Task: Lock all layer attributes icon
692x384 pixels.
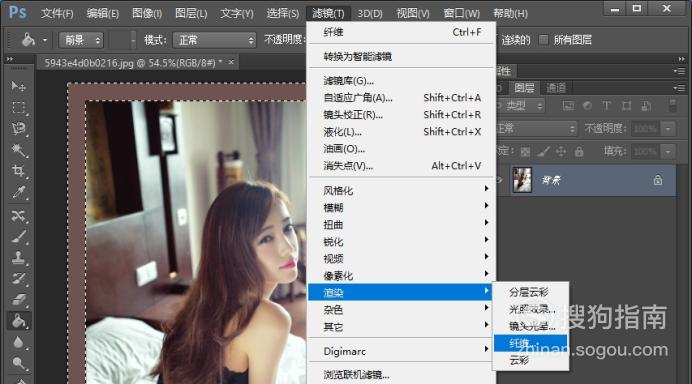Action: 579,152
